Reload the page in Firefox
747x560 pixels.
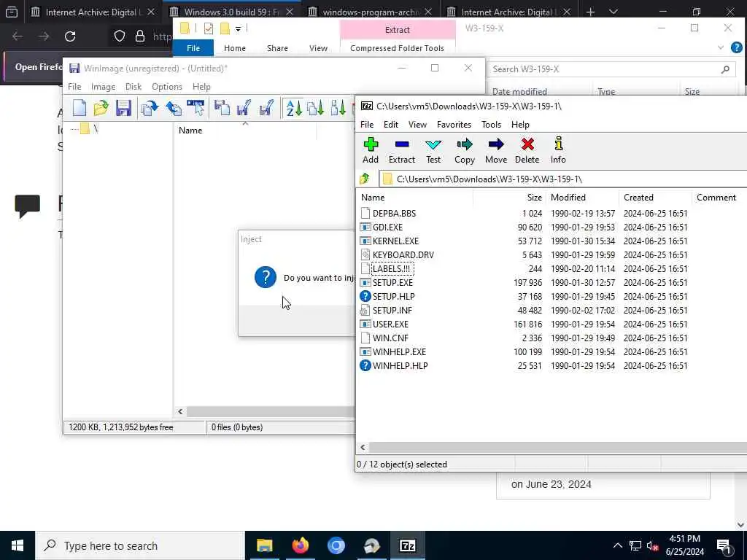click(70, 36)
